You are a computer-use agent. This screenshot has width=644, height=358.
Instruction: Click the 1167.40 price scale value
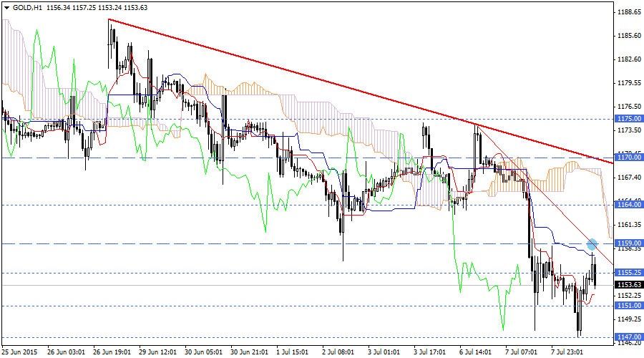coord(629,178)
